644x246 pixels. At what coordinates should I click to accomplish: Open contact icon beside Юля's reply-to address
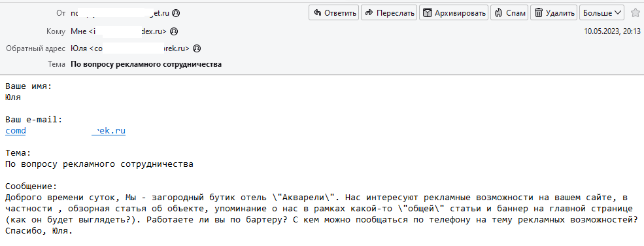tap(196, 48)
